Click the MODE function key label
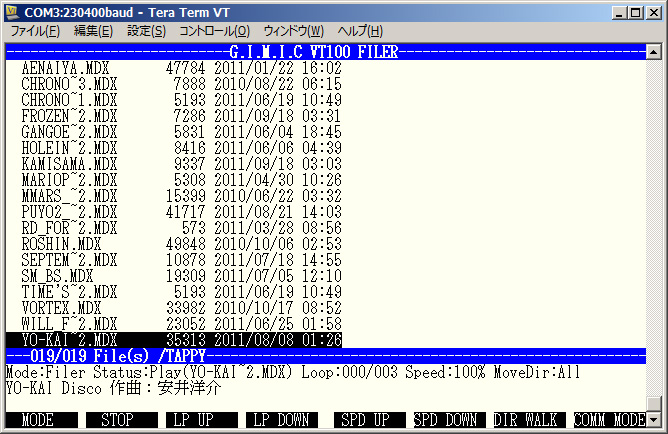Screen dimensions: 668x434 [38, 420]
